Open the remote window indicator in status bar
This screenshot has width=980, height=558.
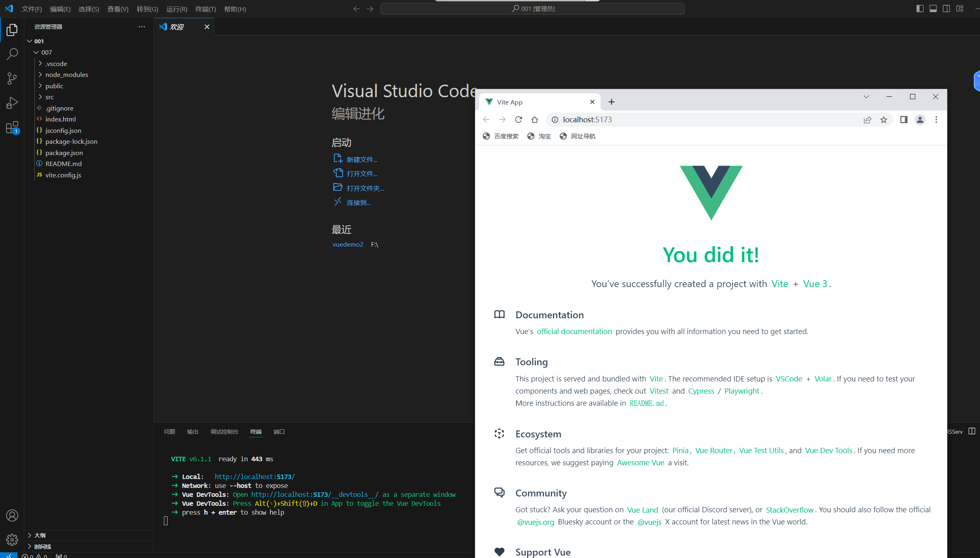(x=8, y=555)
